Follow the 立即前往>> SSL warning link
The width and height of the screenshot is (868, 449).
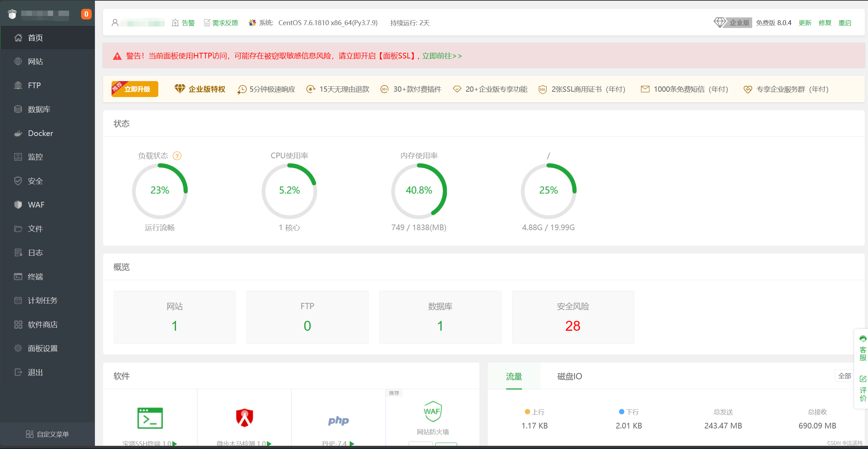click(x=442, y=56)
